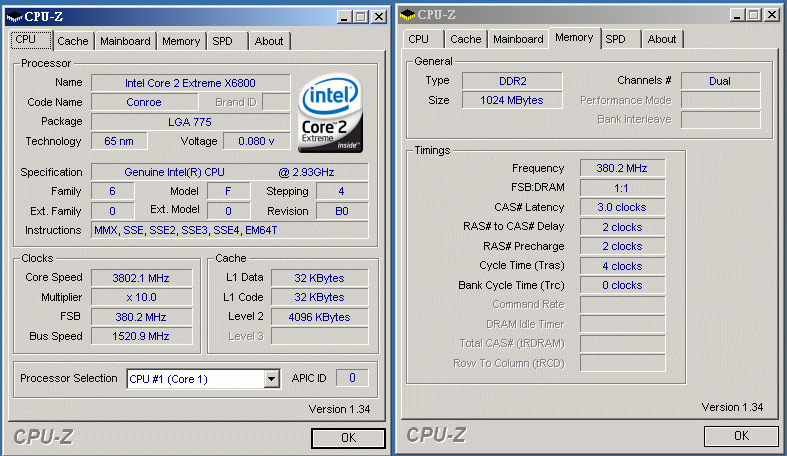Switch to Cache tab in left window

73,41
